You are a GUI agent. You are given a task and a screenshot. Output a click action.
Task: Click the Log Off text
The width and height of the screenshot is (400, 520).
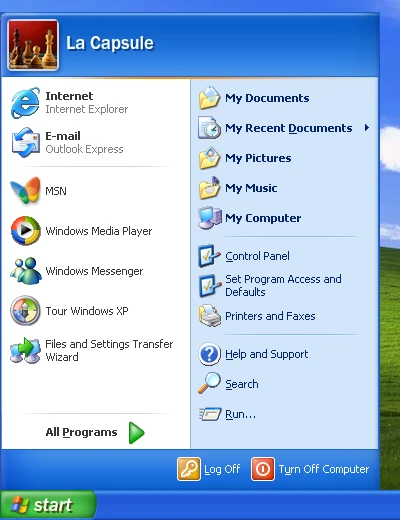point(222,469)
